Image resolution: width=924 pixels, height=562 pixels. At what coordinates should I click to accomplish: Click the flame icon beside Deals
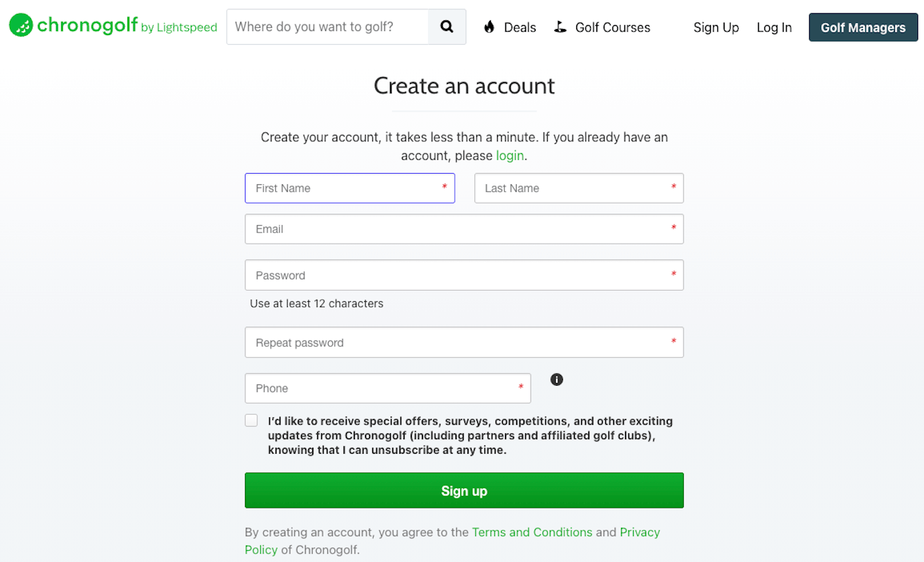point(489,27)
